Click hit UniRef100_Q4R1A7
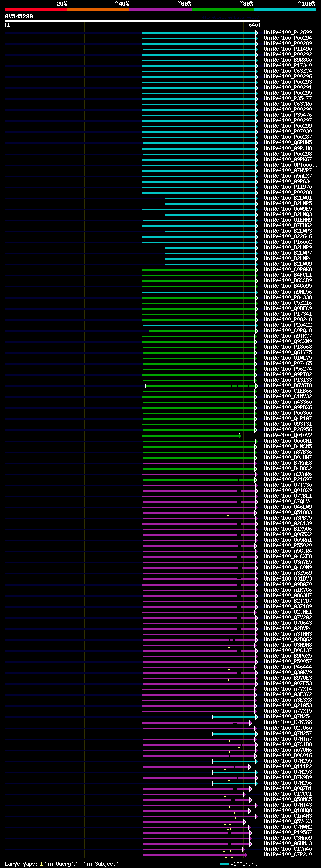 [x=288, y=418]
